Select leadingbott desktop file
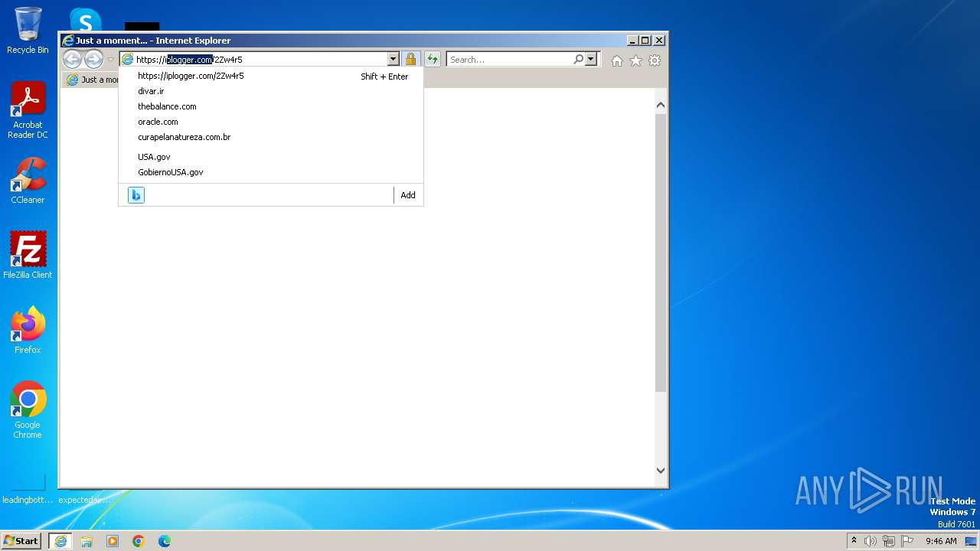The image size is (980, 551). [28, 490]
